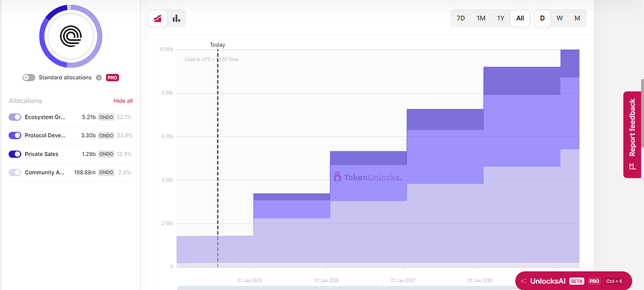Click the flag icon on Report feedback

point(632,166)
